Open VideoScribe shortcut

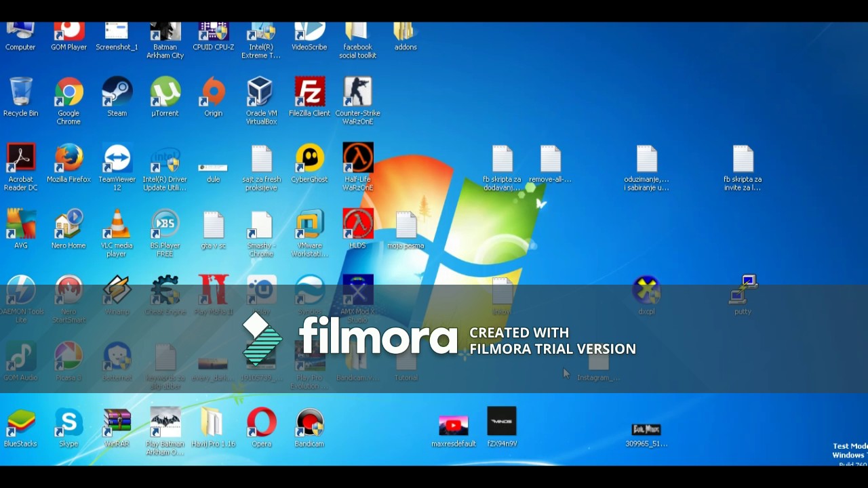coord(309,31)
